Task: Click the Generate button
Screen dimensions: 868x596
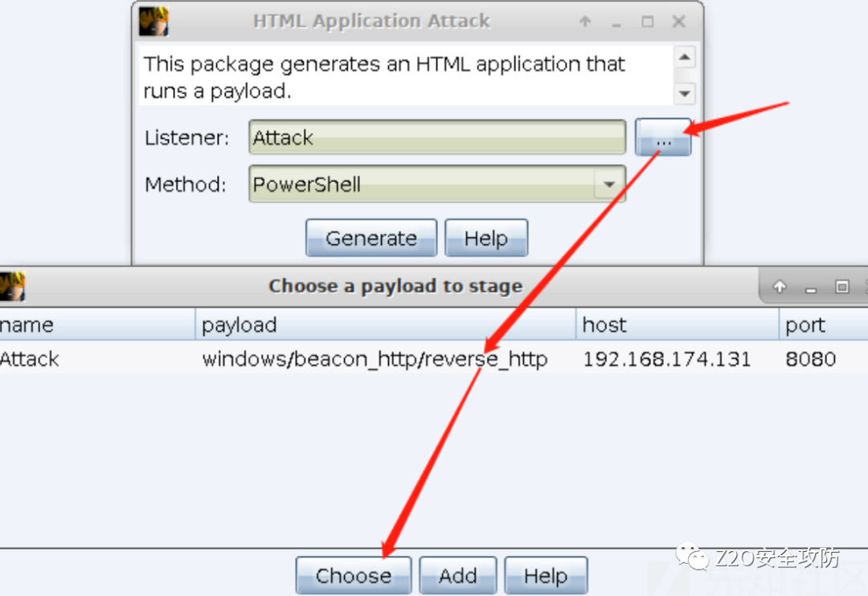Action: tap(371, 238)
